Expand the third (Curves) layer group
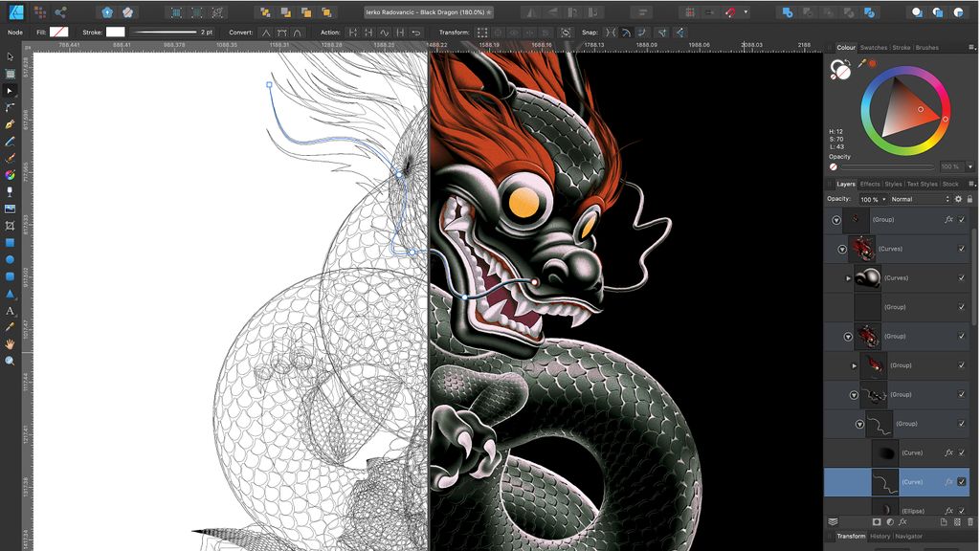 tap(849, 278)
